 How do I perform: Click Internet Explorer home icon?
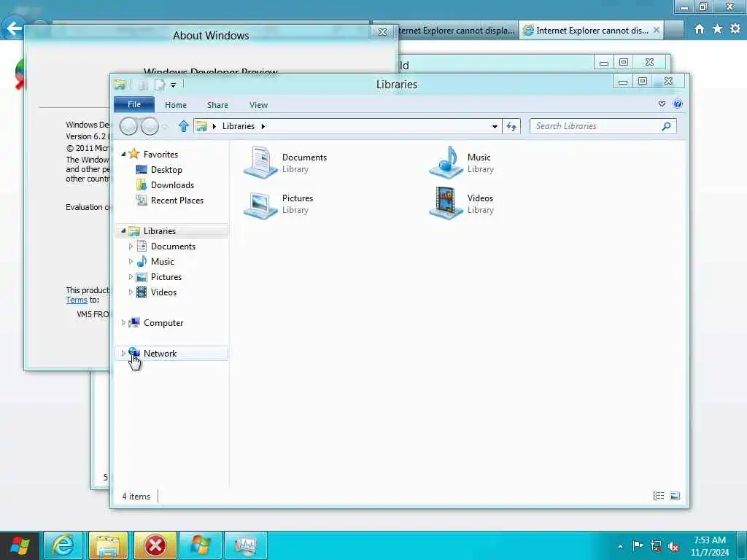699,29
